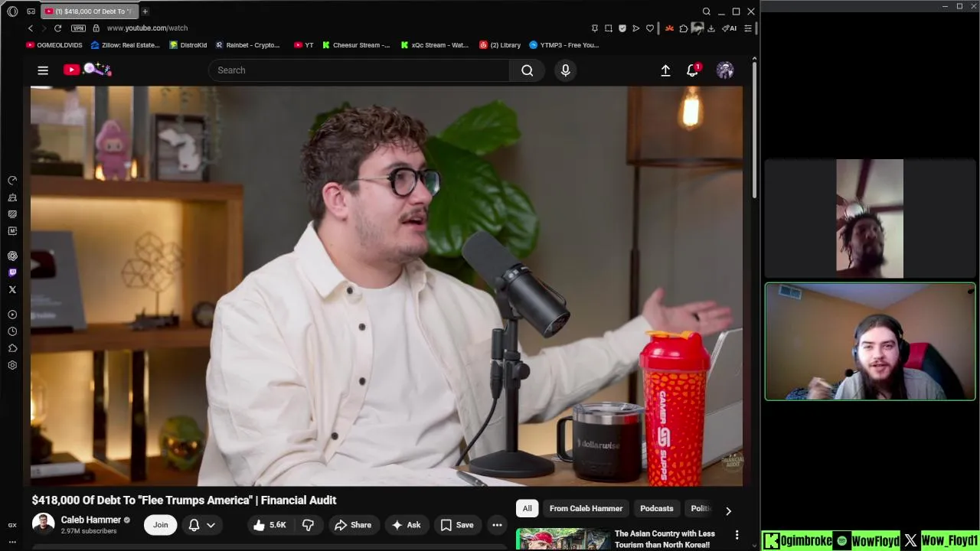The height and width of the screenshot is (551, 980).
Task: Open the Player sidebar icon
Action: click(x=12, y=315)
